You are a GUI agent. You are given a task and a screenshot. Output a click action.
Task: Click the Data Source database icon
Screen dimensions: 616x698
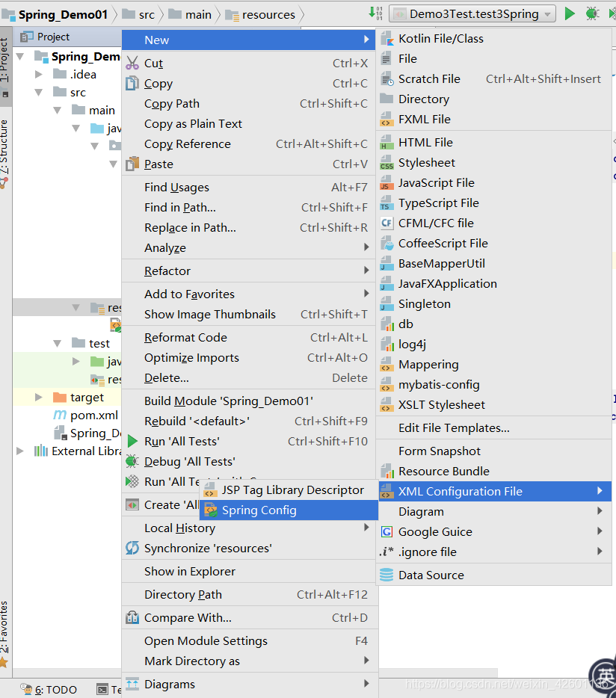(x=386, y=575)
